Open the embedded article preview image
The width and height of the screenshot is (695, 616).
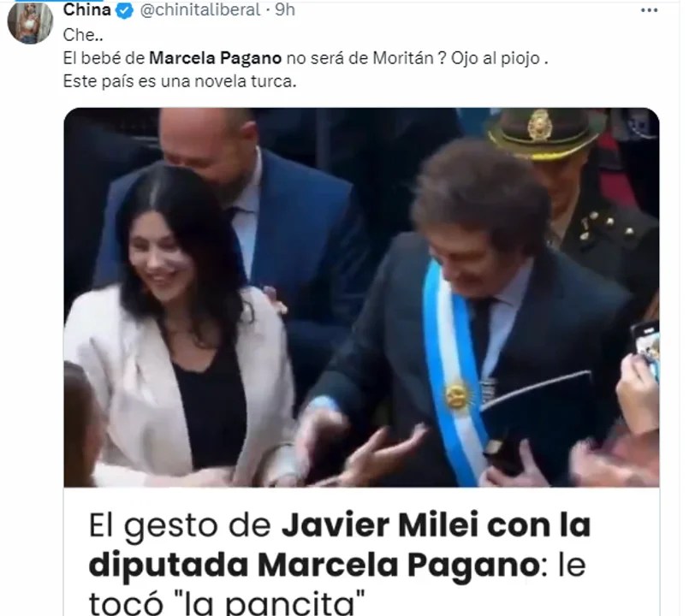click(361, 298)
